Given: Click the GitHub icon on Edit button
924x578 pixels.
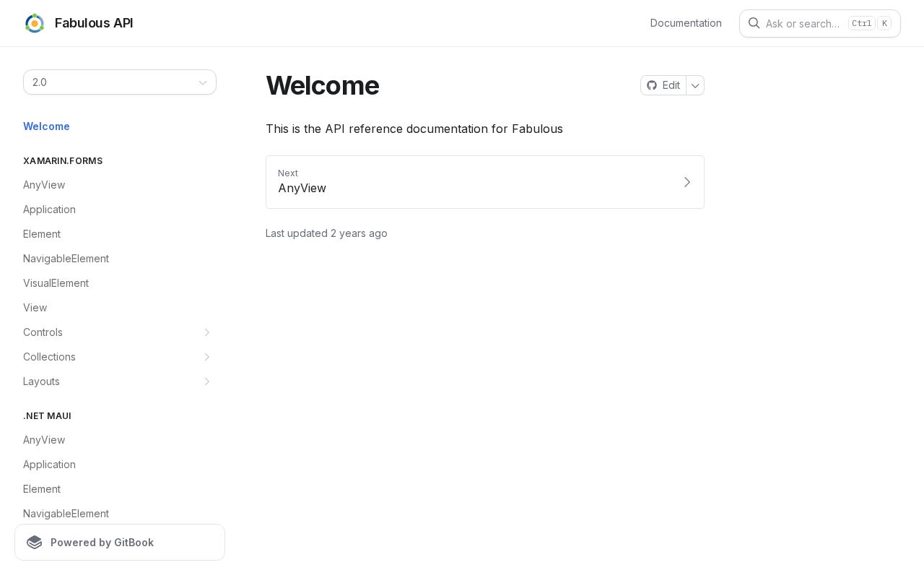Looking at the screenshot, I should click(652, 85).
